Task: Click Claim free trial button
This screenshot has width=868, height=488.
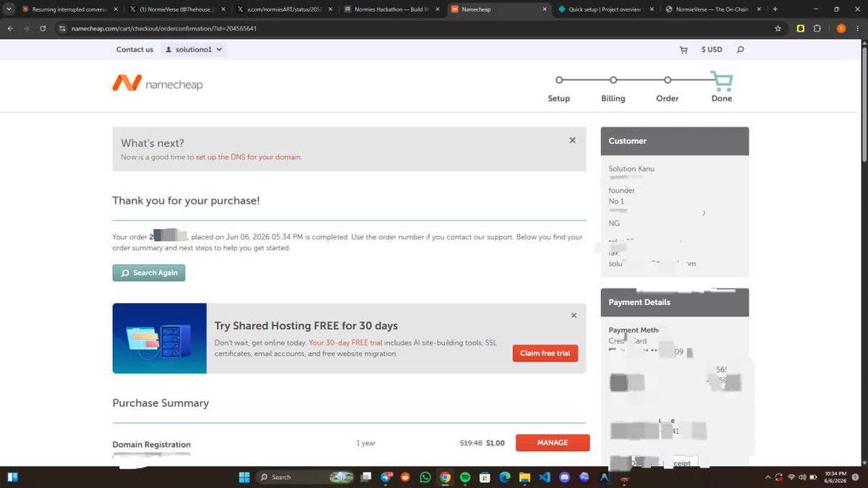Action: [x=545, y=354]
